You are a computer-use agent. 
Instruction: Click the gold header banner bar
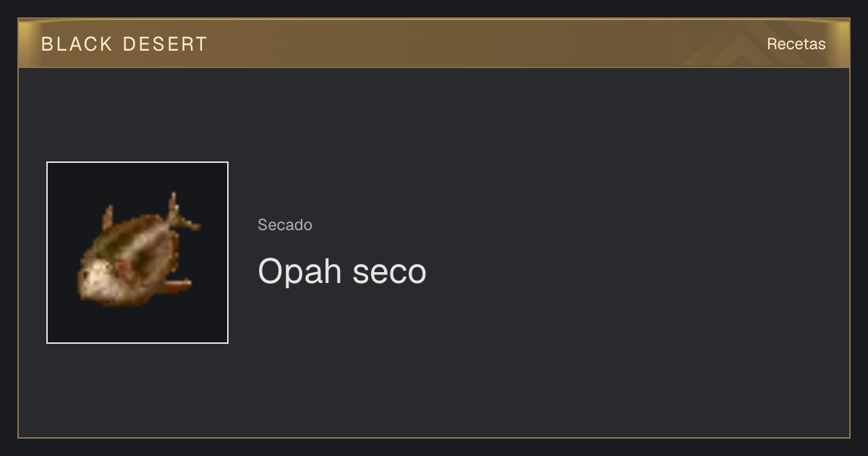(x=434, y=43)
